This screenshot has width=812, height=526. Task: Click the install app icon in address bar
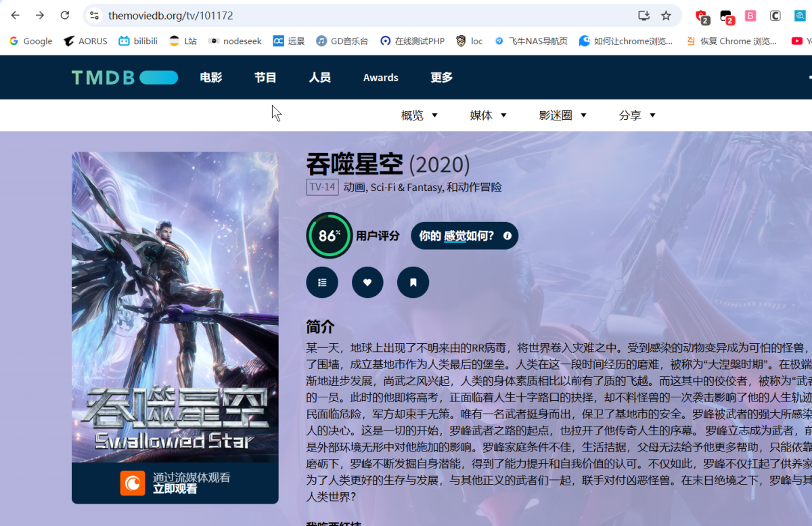[644, 15]
